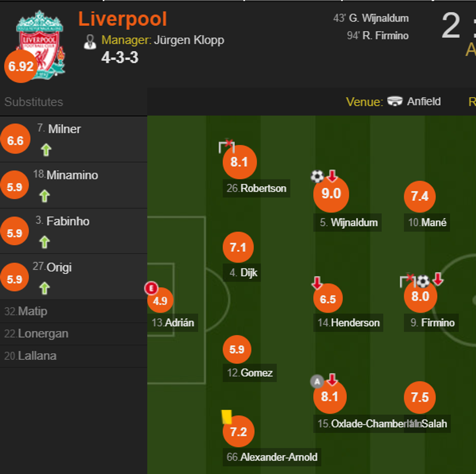Click Wijnaldum's 9.0 rating circle

pos(331,194)
